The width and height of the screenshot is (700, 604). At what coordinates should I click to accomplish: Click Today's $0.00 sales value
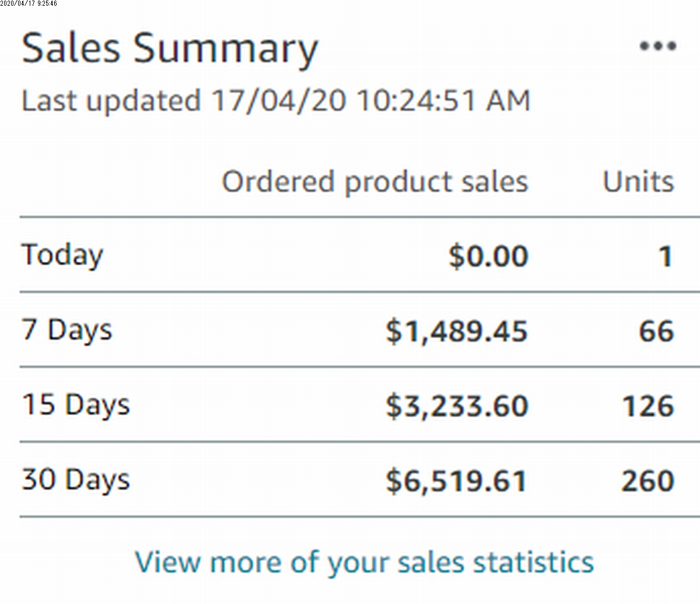488,257
